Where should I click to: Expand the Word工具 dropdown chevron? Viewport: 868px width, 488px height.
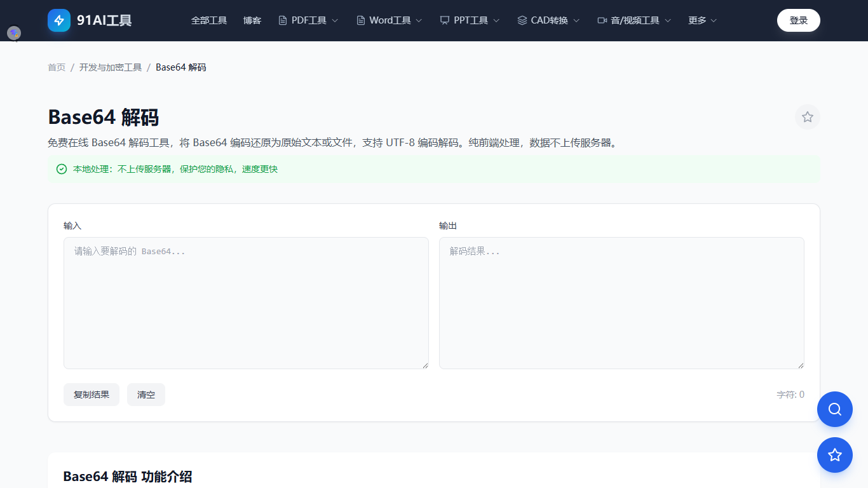[419, 20]
